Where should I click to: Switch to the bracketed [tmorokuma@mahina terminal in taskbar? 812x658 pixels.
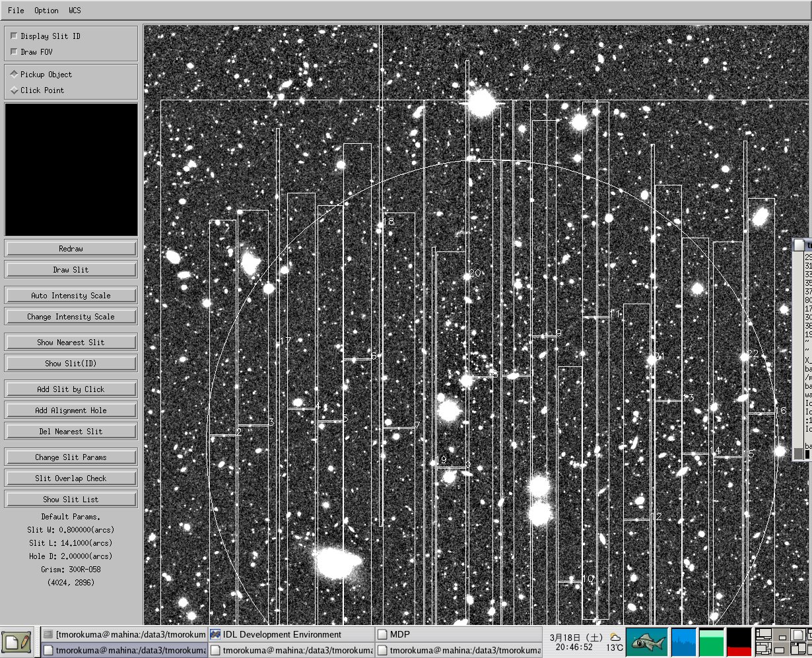coord(124,634)
